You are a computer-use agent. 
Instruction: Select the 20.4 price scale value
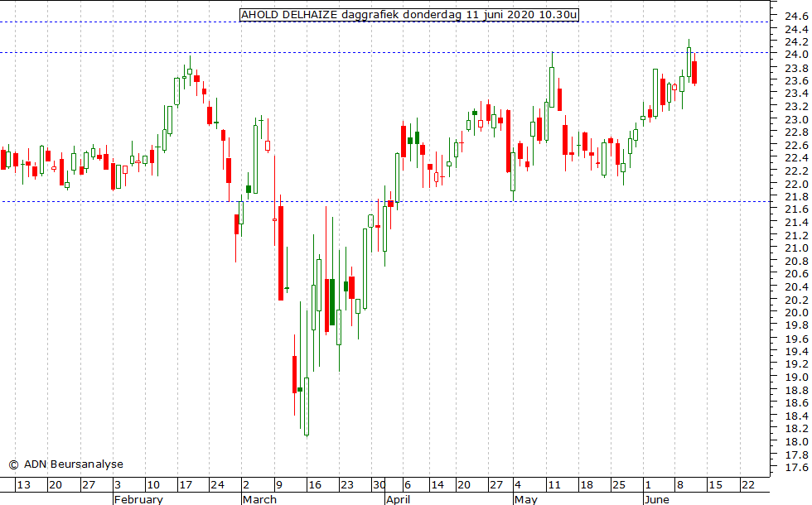796,287
